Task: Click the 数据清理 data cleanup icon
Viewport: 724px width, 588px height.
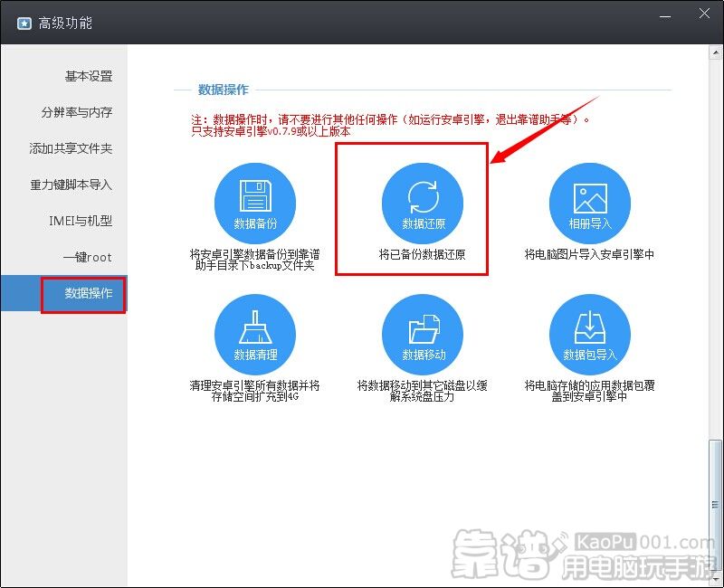Action: 255,335
